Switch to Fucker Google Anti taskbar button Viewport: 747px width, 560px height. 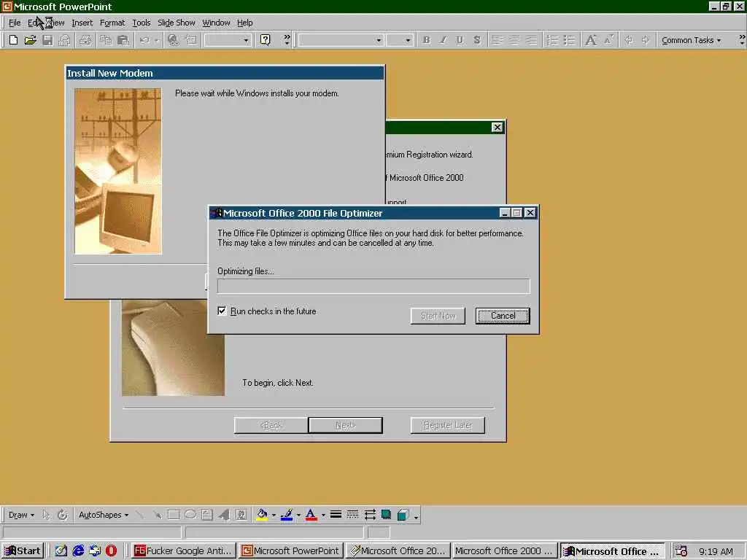coord(183,551)
